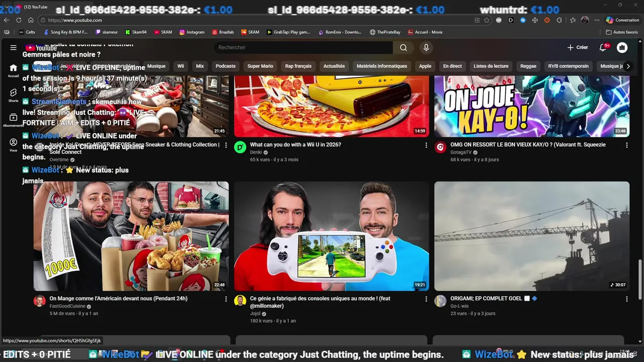
Task: Click the browser home icon
Action: click(x=31, y=20)
